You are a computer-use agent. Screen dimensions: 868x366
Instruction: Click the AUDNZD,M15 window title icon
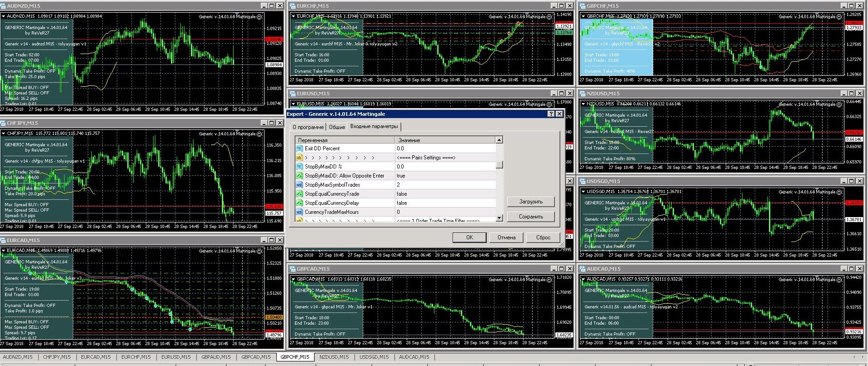coord(3,6)
